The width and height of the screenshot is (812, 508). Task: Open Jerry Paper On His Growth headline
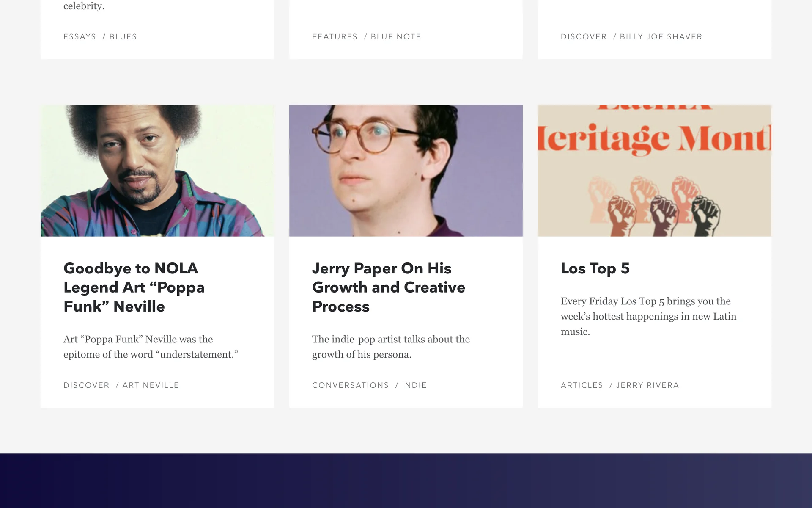(389, 287)
